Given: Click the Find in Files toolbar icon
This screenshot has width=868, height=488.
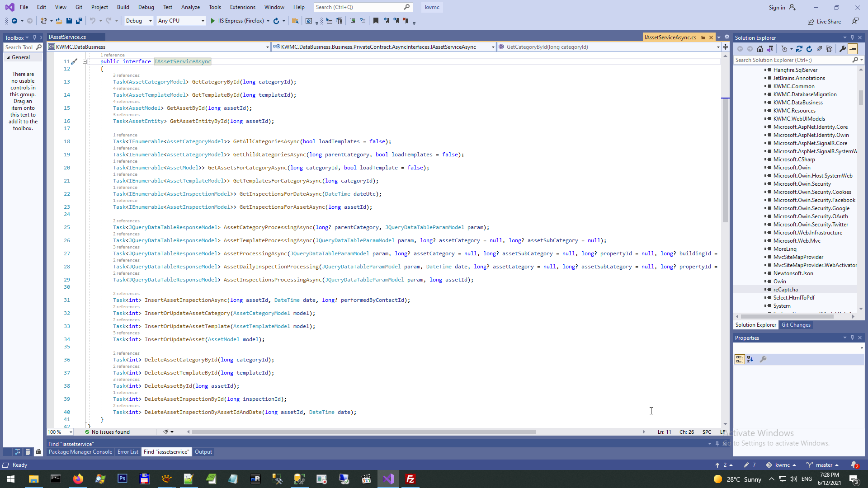Looking at the screenshot, I should point(295,21).
